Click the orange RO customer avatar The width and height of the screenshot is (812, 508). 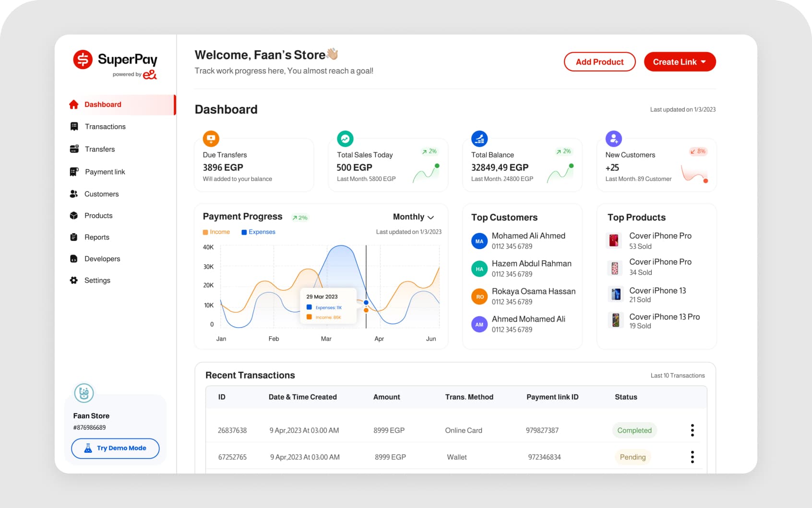click(479, 297)
